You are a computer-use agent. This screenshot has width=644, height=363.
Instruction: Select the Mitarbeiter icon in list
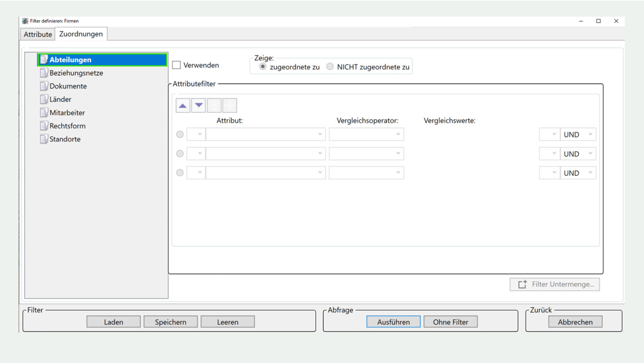(44, 113)
